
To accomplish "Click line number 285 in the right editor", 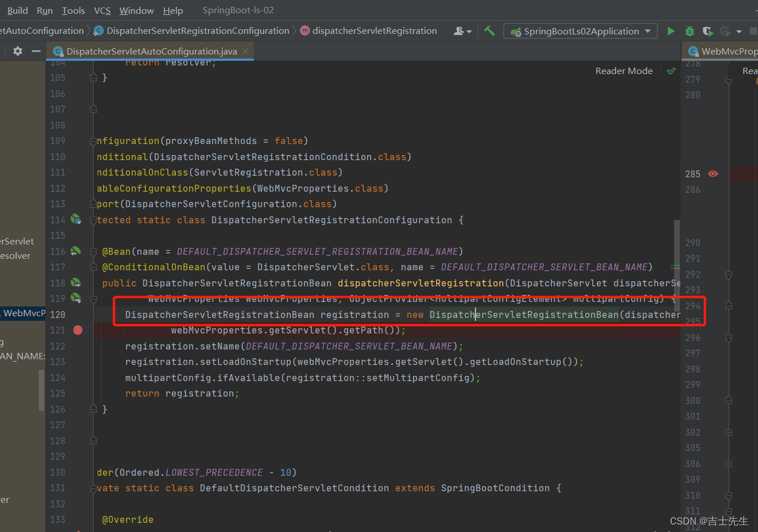I will tap(693, 174).
